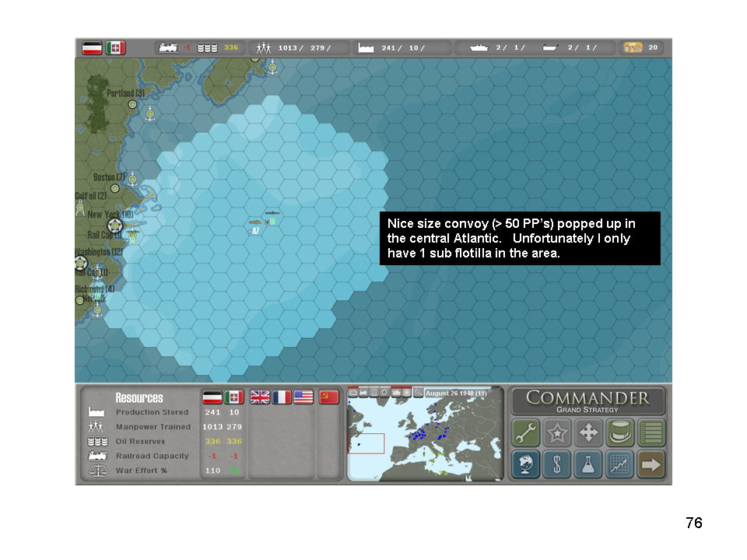Click the star commanders button
Image resolution: width=747 pixels, height=560 pixels.
(x=557, y=432)
